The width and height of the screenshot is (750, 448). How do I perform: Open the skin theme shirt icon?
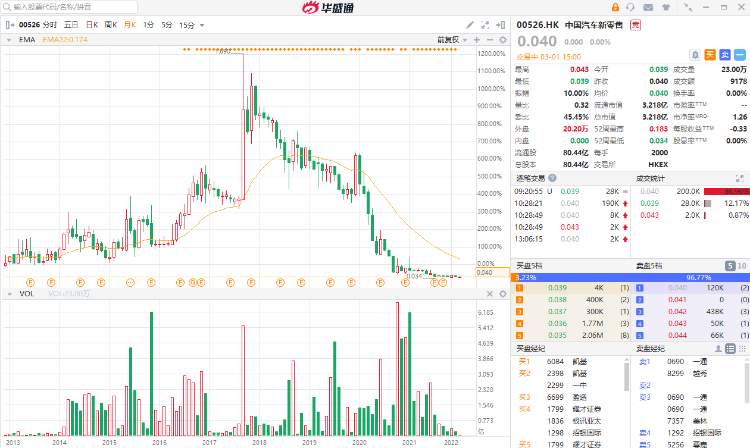click(666, 7)
